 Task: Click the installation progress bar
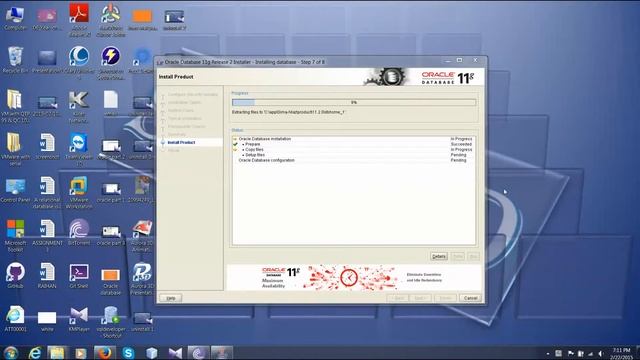353,102
